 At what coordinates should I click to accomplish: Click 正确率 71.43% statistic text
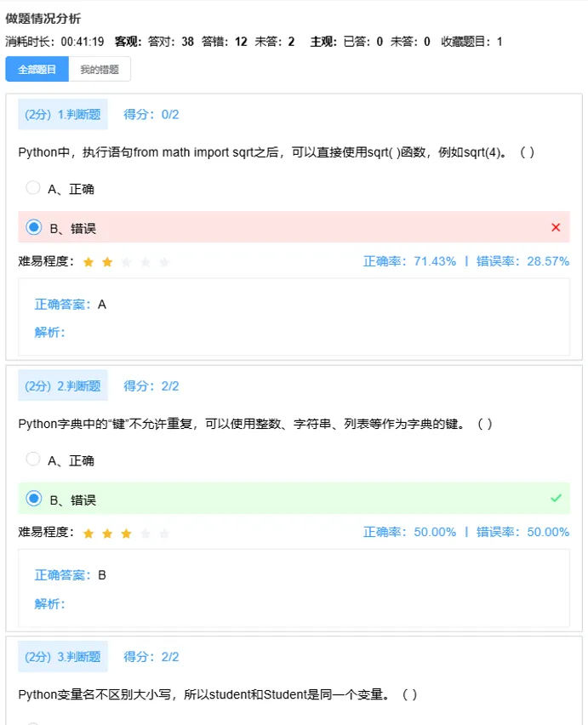click(409, 261)
